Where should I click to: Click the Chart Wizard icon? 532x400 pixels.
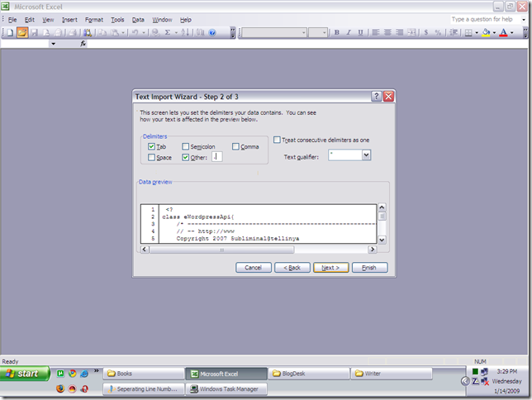(x=201, y=32)
